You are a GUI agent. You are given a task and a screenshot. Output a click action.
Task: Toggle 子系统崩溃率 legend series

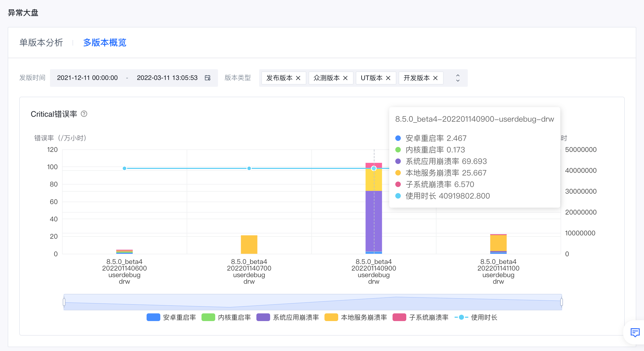click(x=421, y=317)
